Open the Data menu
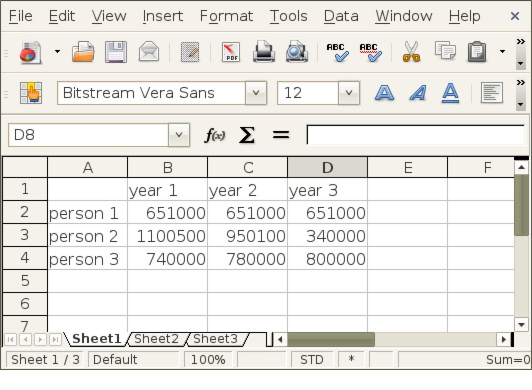Image resolution: width=532 pixels, height=390 pixels. (341, 16)
